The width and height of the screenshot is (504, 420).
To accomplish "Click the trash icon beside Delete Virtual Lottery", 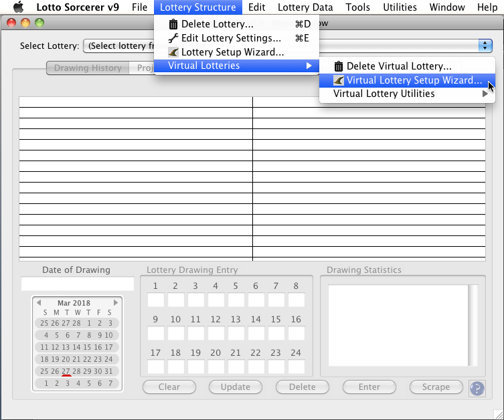I will click(x=339, y=66).
